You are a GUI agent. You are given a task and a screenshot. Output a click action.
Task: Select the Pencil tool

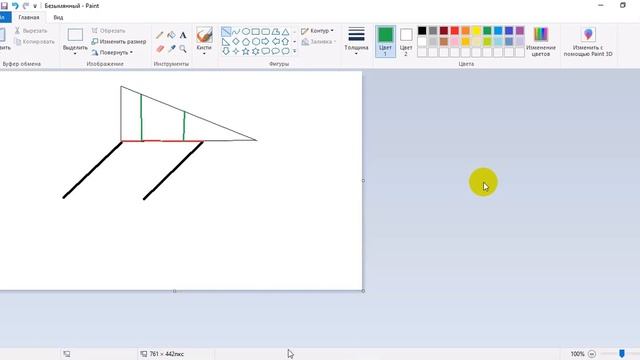tap(160, 35)
